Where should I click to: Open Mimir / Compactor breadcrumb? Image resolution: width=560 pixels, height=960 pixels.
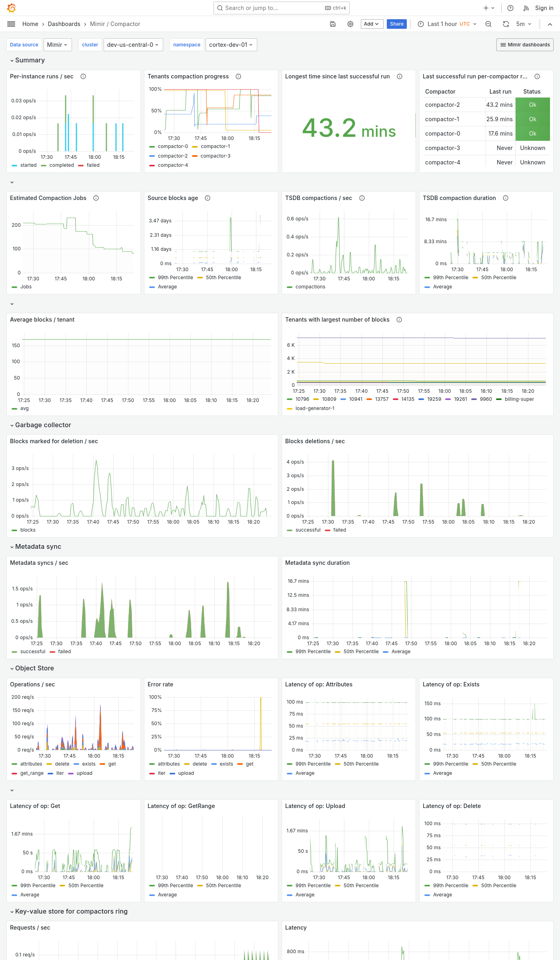(115, 24)
